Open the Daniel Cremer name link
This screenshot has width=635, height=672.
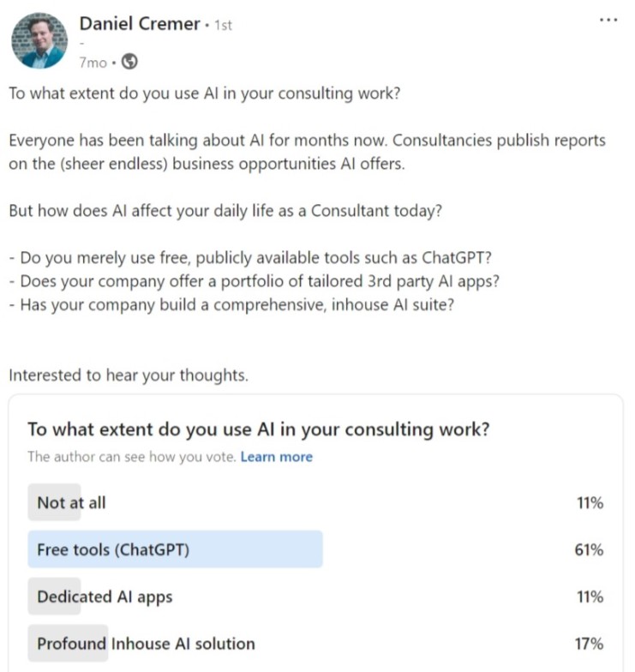pos(140,24)
